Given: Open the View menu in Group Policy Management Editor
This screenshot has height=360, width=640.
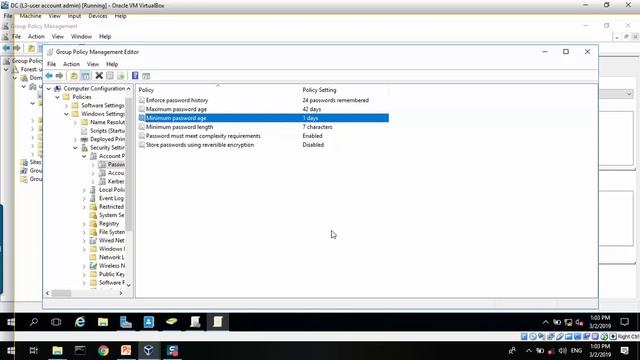Looking at the screenshot, I should tap(93, 64).
